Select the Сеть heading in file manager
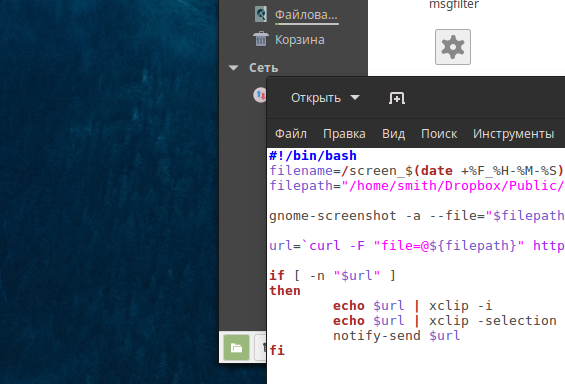 pyautogui.click(x=264, y=68)
